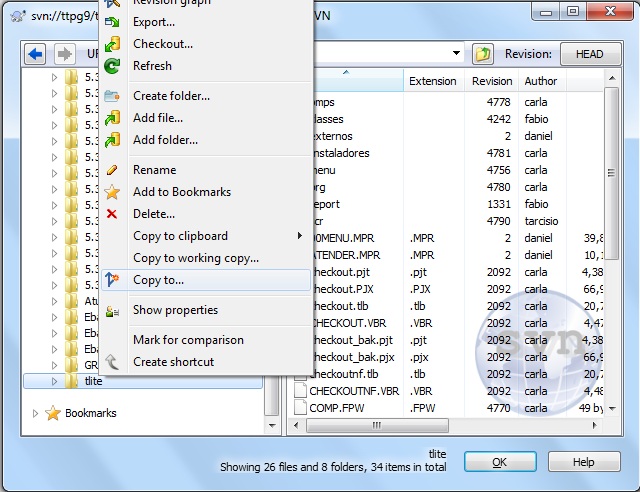Click the Checkout icon in context menu
The width and height of the screenshot is (640, 492).
[112, 44]
